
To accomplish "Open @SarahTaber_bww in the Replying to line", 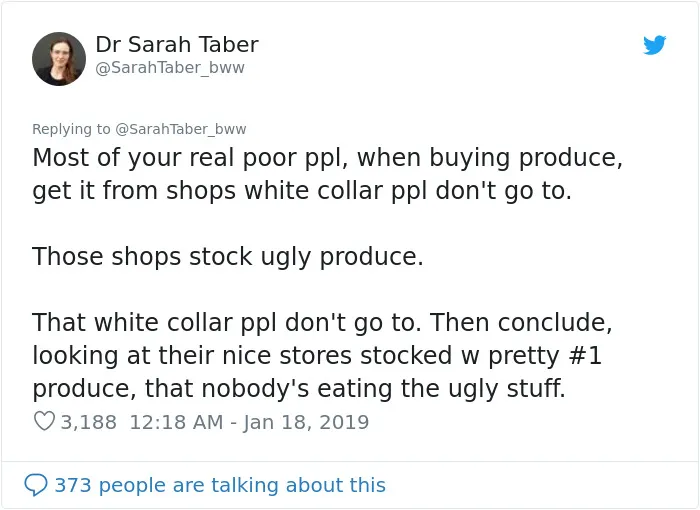I will point(181,129).
